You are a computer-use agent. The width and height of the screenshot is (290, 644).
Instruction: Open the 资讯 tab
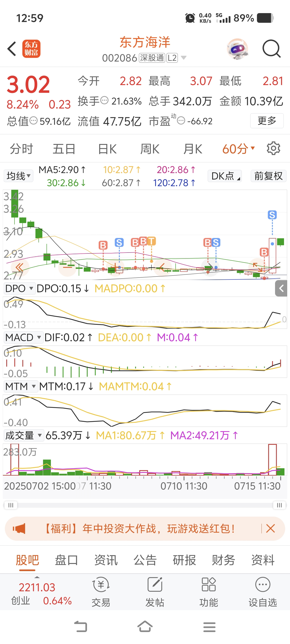[x=106, y=560]
